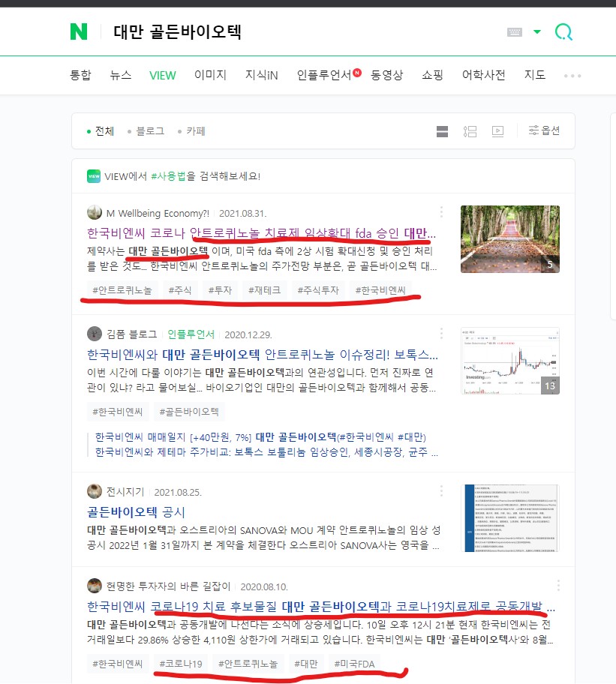Image resolution: width=616 pixels, height=684 pixels.
Task: Open the 인플루언서 tab
Action: point(324,75)
